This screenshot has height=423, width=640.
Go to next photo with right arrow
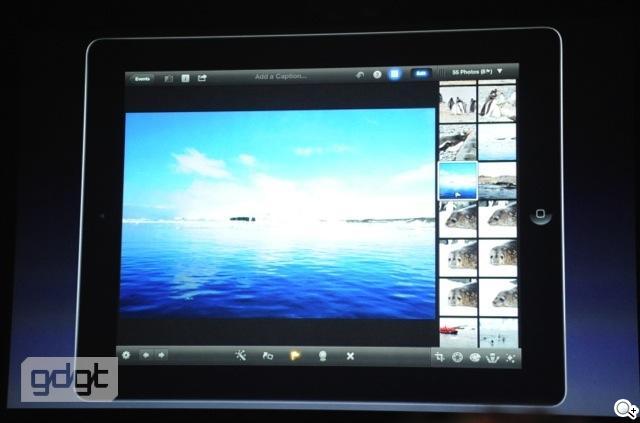click(161, 355)
